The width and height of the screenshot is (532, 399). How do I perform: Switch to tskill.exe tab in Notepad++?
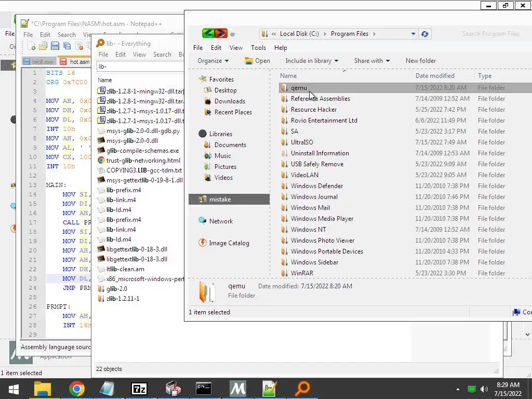[x=38, y=61]
